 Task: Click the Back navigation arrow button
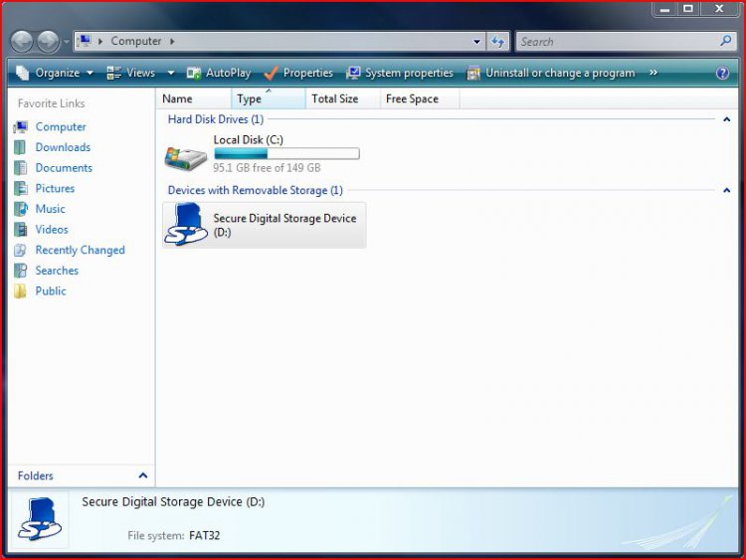22,42
